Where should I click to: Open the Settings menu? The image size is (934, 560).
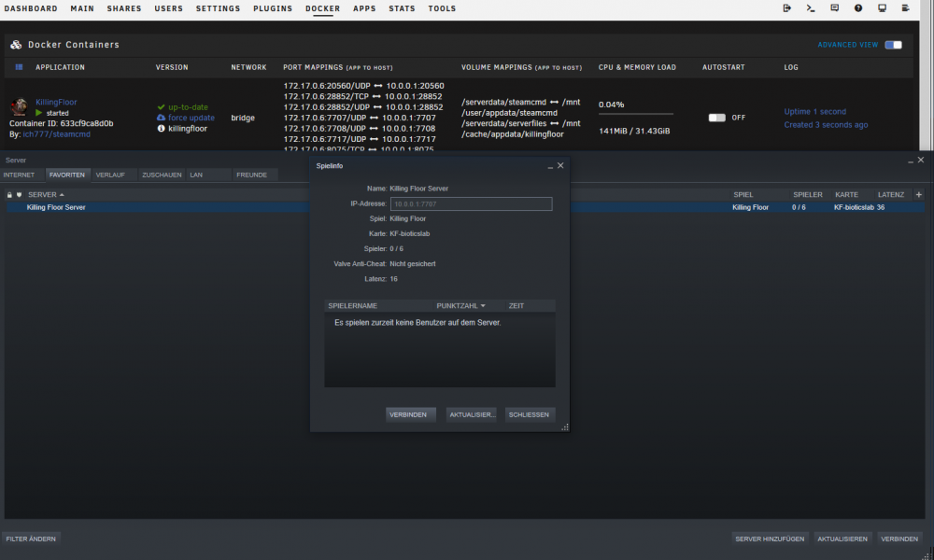coord(218,9)
